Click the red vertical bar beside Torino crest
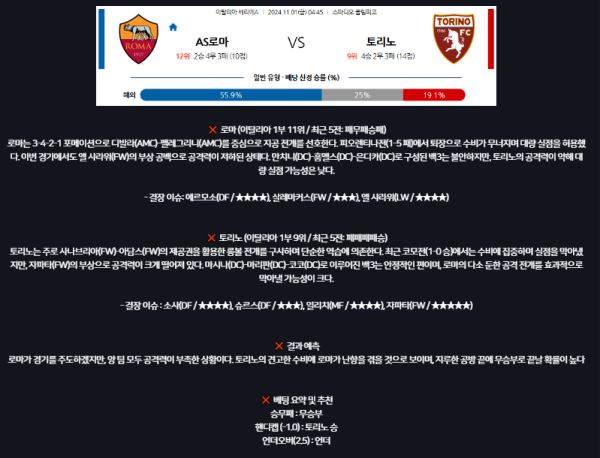600x458 pixels. (491, 39)
